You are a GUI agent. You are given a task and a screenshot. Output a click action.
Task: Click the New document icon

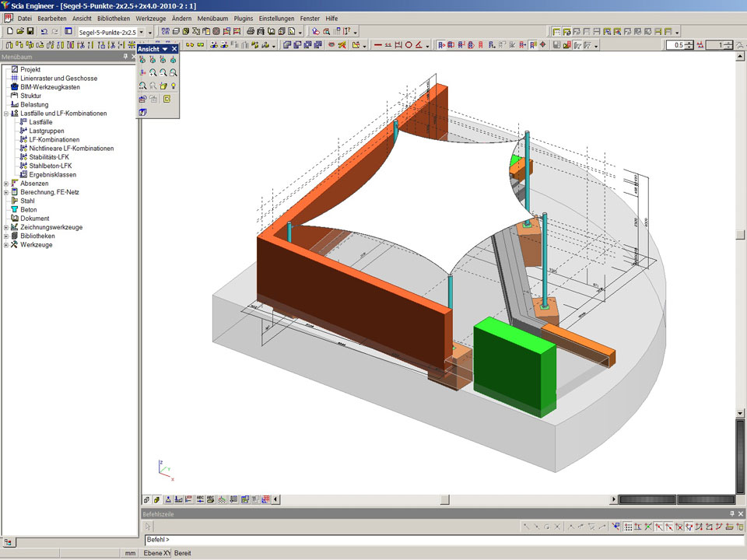point(9,32)
